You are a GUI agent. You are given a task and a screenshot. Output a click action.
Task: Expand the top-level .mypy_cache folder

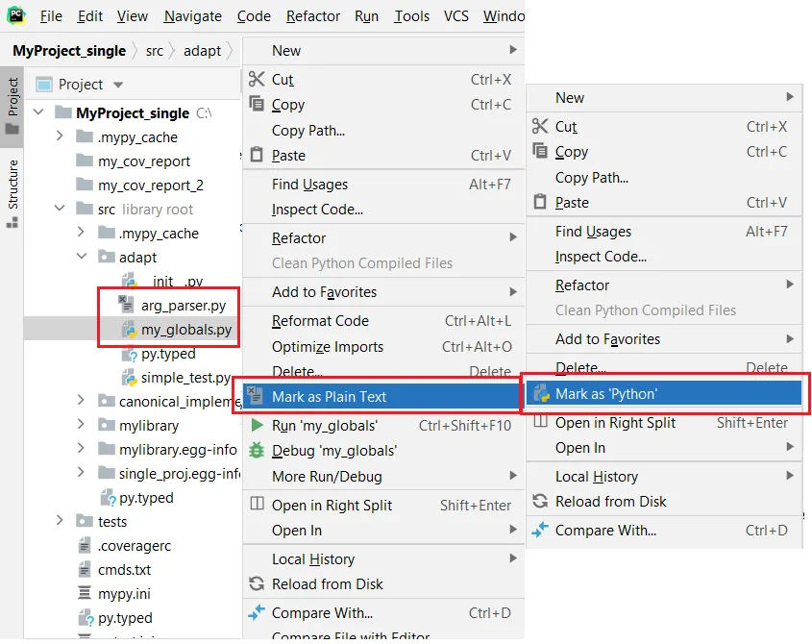60,136
